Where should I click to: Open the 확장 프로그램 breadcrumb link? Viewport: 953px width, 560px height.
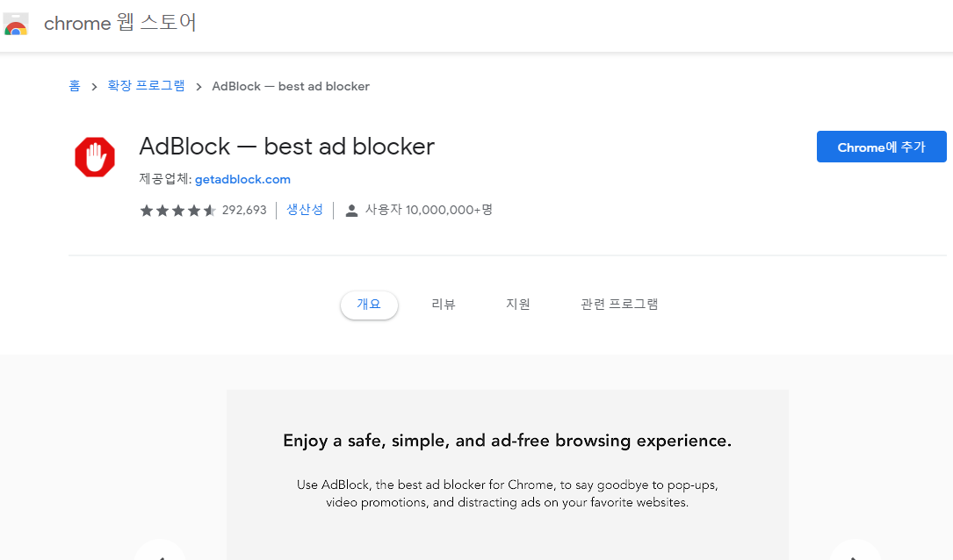147,86
